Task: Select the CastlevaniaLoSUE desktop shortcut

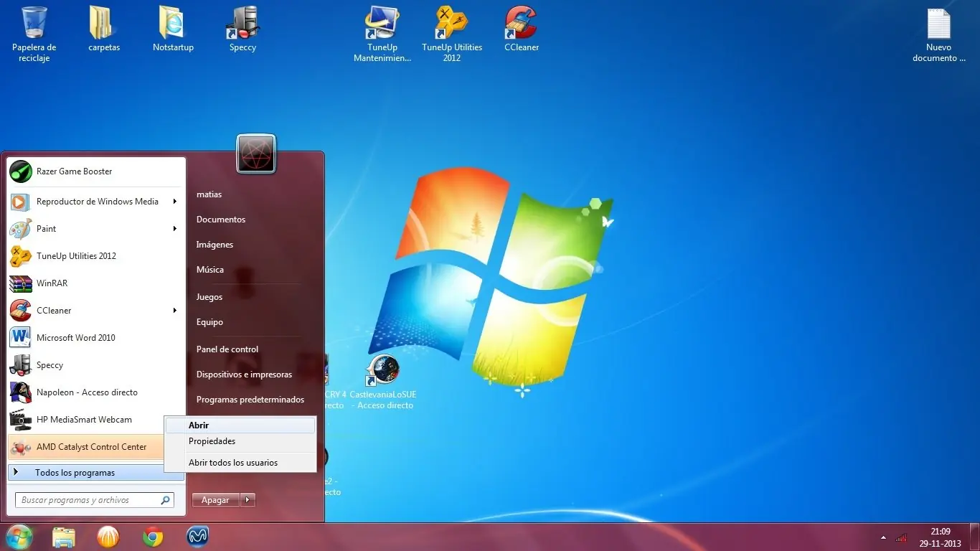Action: click(383, 382)
